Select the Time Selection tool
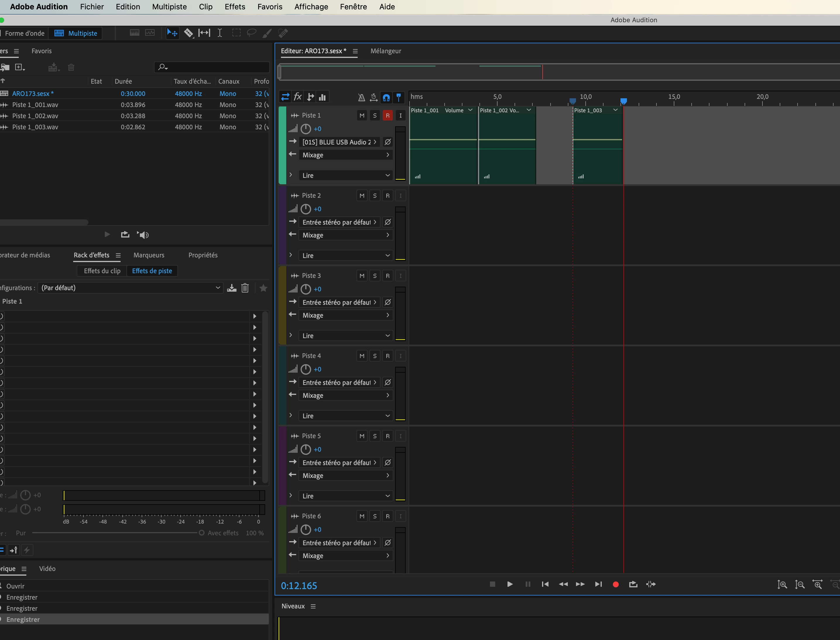The image size is (840, 640). tap(220, 33)
